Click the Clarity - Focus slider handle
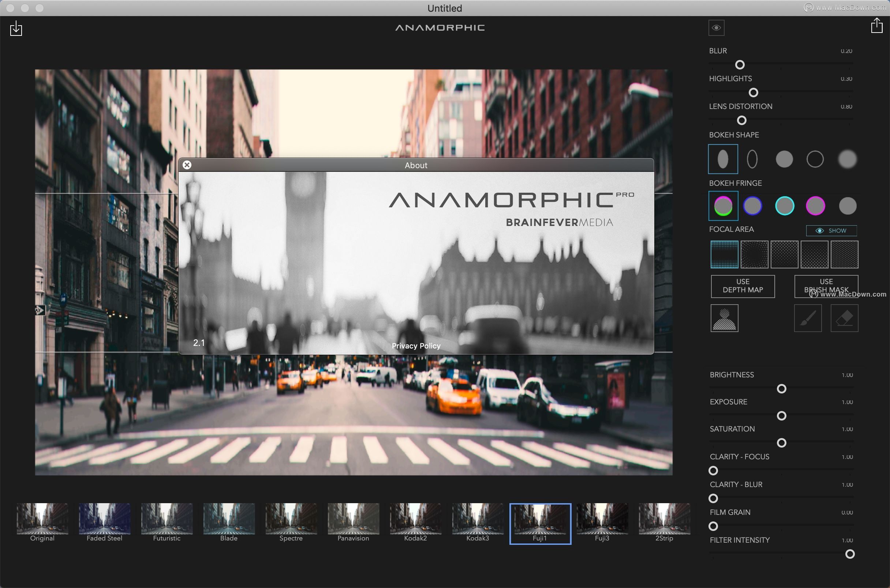This screenshot has height=588, width=890. 713,471
